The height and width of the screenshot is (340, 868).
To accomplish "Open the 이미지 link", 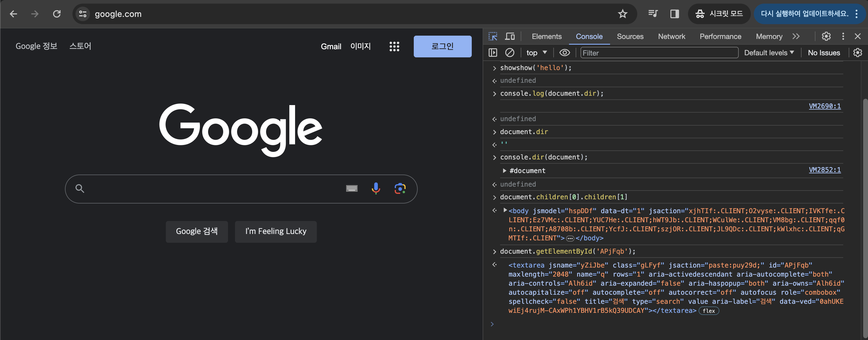I will tap(360, 46).
